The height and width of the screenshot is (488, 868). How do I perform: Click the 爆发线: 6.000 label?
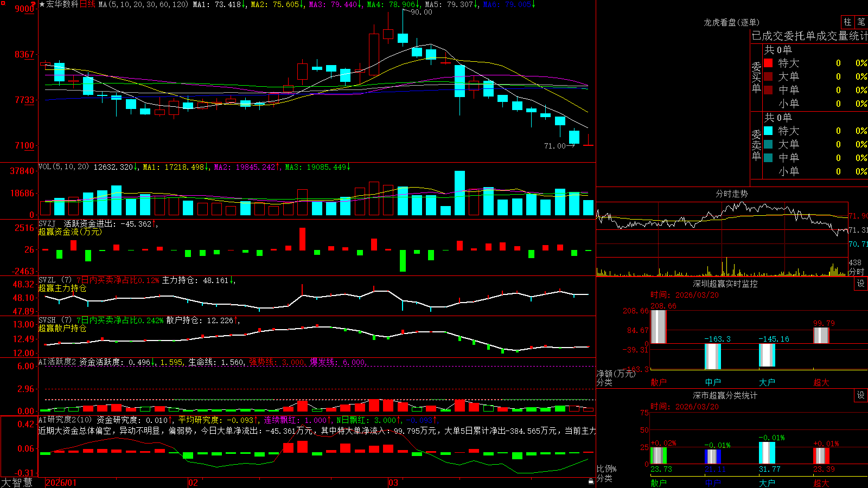pyautogui.click(x=337, y=362)
